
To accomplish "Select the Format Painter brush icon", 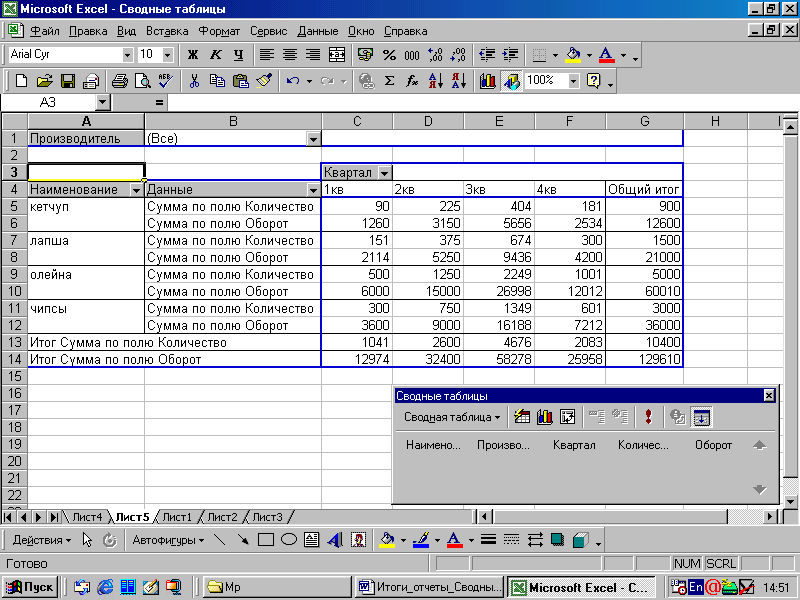I will click(264, 81).
